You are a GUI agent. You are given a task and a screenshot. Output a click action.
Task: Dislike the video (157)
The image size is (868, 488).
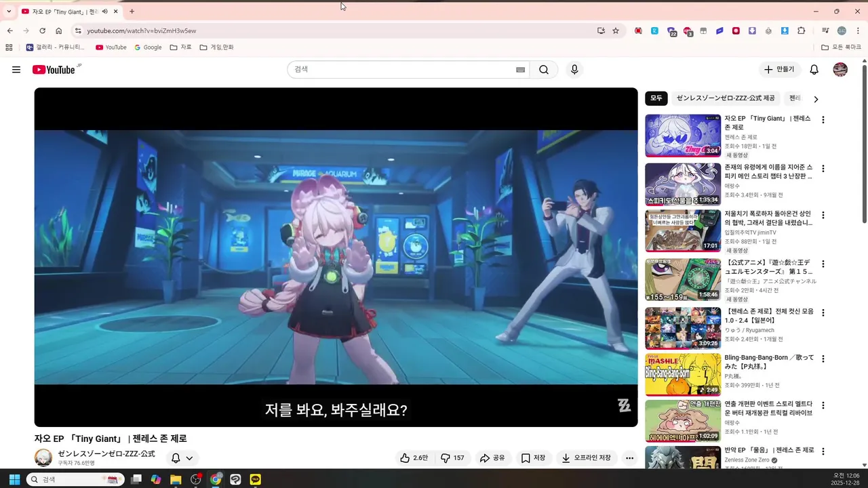452,458
